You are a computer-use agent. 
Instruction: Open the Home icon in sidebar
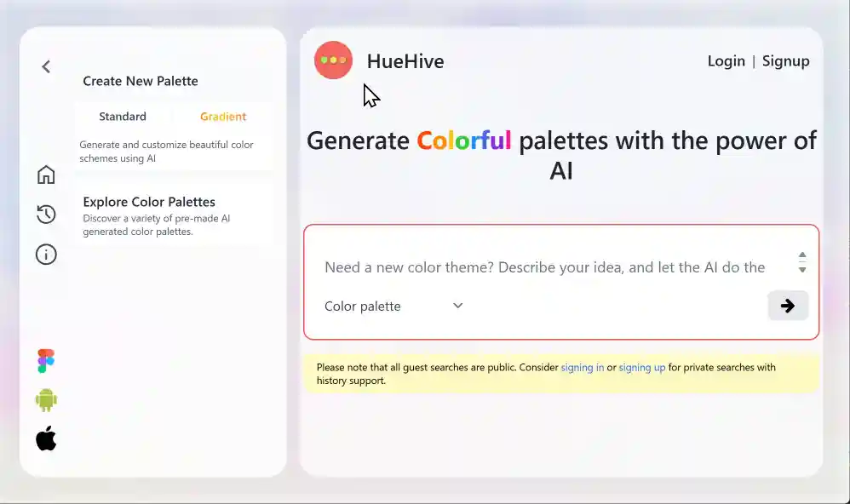(x=46, y=174)
